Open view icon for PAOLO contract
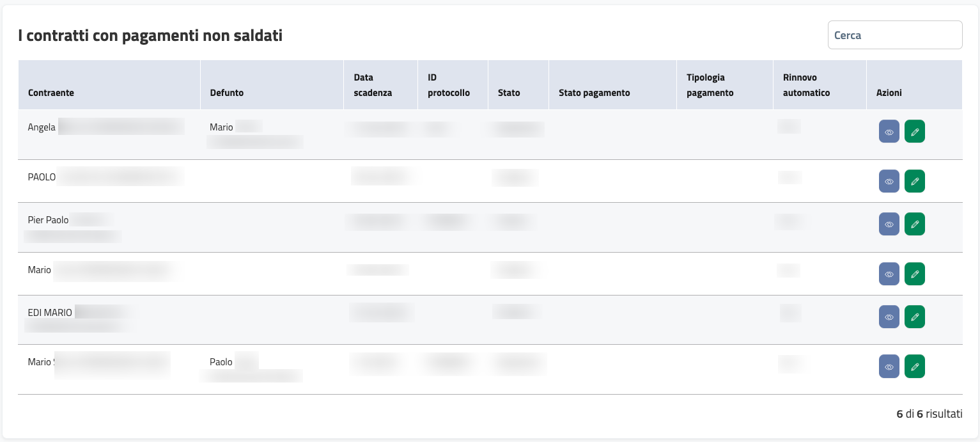Viewport: 980px width, 442px height. coord(889,181)
